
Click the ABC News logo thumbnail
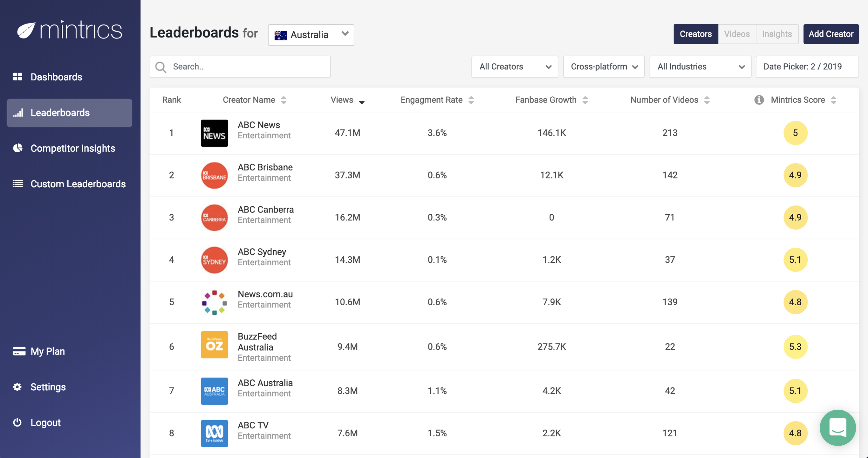214,133
